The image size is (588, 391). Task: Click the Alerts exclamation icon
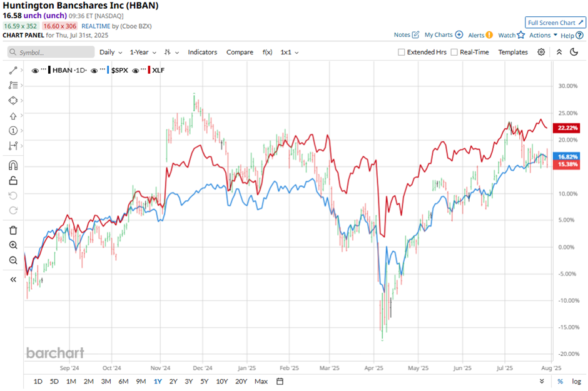tap(489, 35)
